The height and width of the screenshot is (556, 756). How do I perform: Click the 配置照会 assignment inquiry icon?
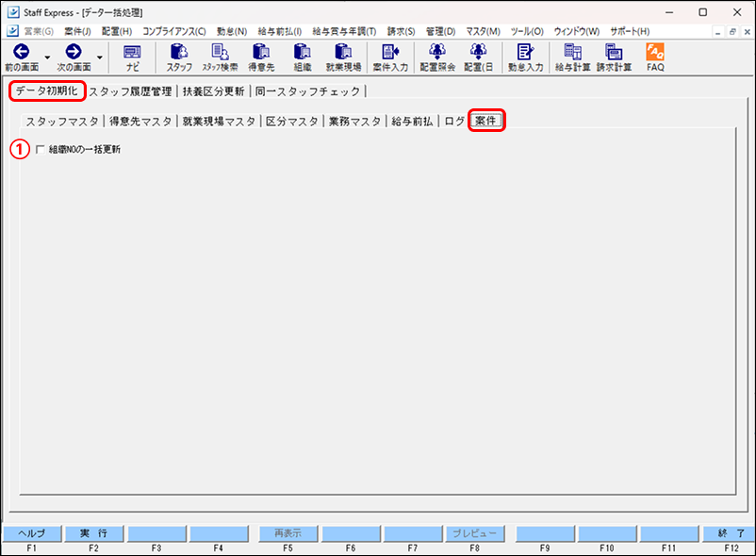(x=436, y=58)
